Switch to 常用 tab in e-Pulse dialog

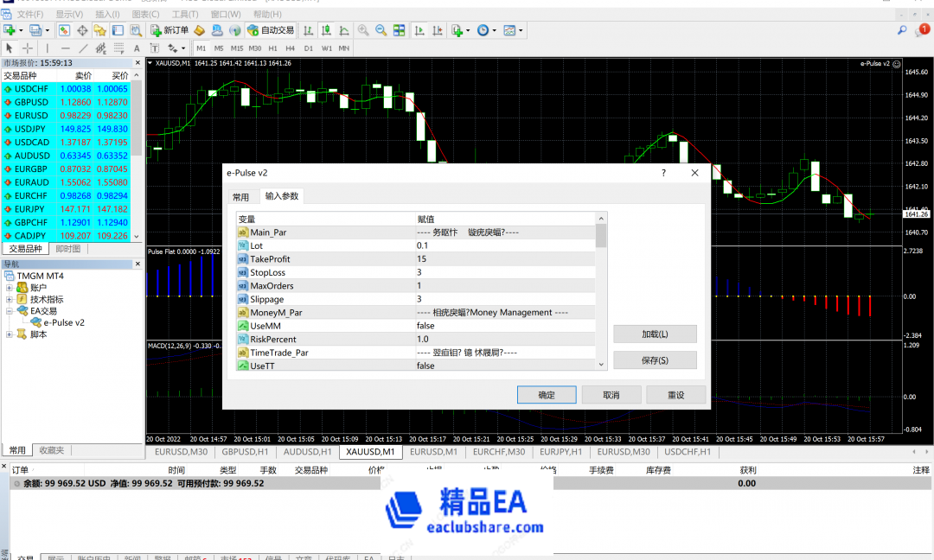(240, 197)
